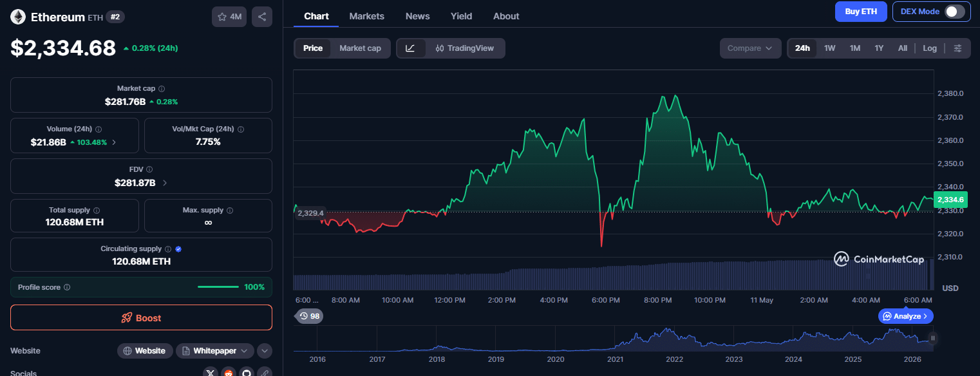Click the $2,334.68 price value
980x376 pixels.
coord(63,48)
